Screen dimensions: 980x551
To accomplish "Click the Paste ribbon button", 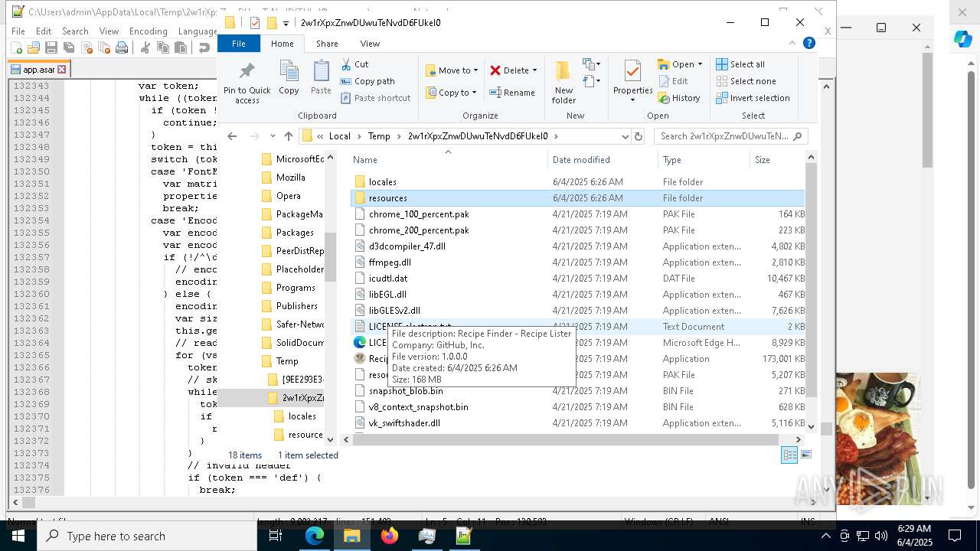I will (321, 78).
